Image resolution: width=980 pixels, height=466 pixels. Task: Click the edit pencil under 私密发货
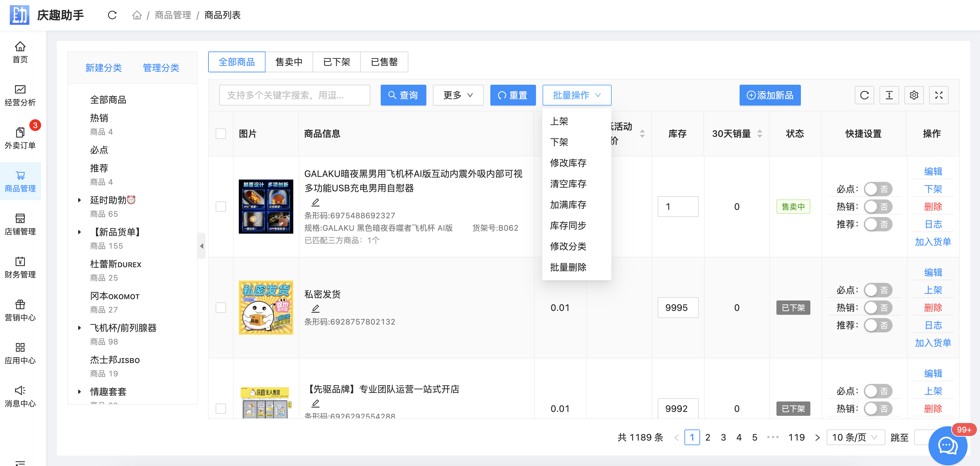(x=315, y=308)
